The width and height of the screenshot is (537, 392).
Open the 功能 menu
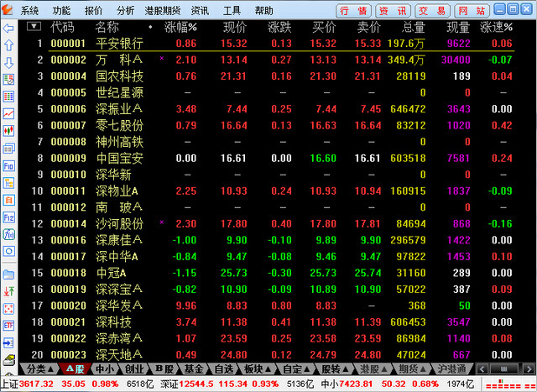click(61, 11)
